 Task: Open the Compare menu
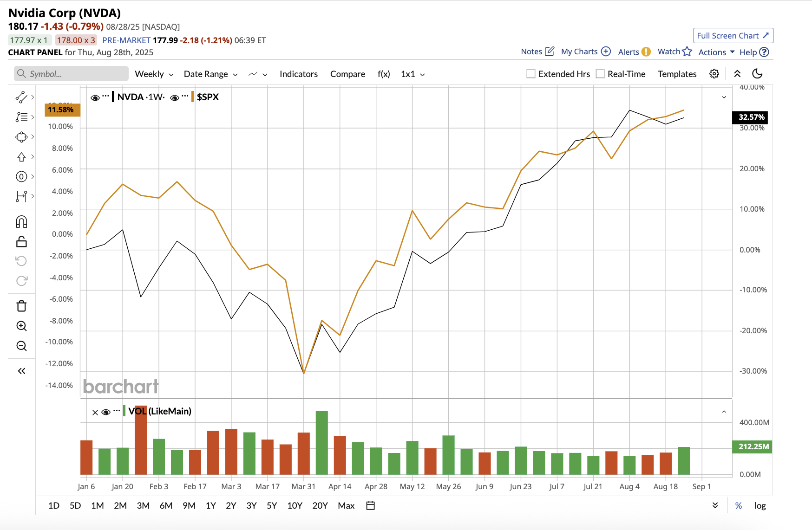tap(347, 74)
